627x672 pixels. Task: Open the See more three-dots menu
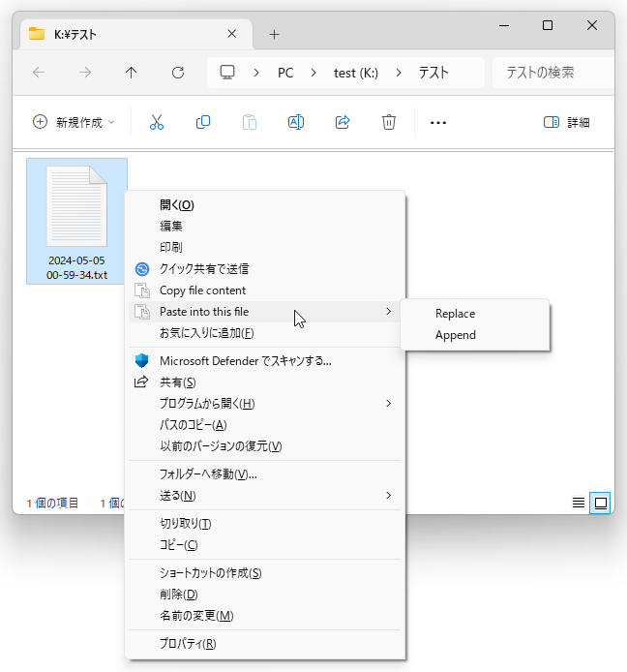point(438,123)
